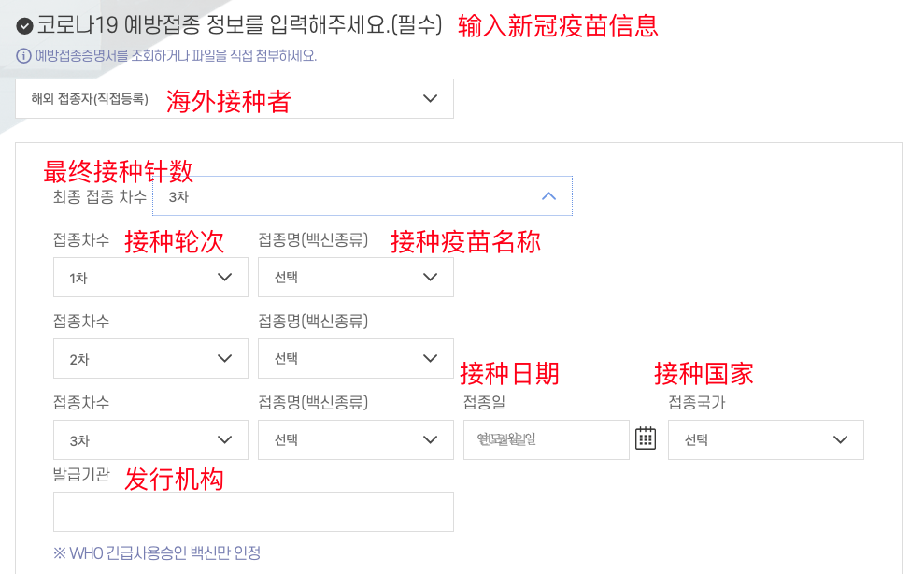Open the 해외 접종자(직접등록) dropdown
This screenshot has height=574, width=924.
(235, 98)
